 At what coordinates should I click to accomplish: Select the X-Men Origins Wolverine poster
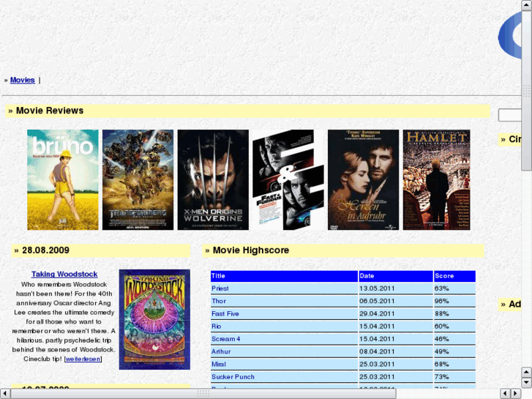pos(213,179)
